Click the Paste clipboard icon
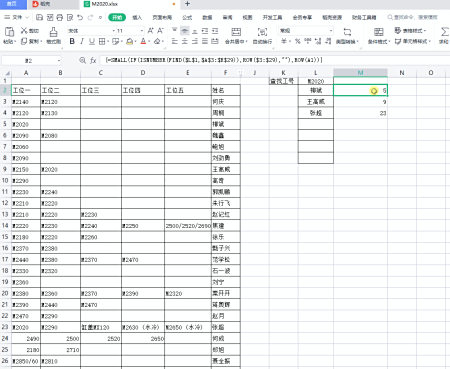 pos(9,32)
